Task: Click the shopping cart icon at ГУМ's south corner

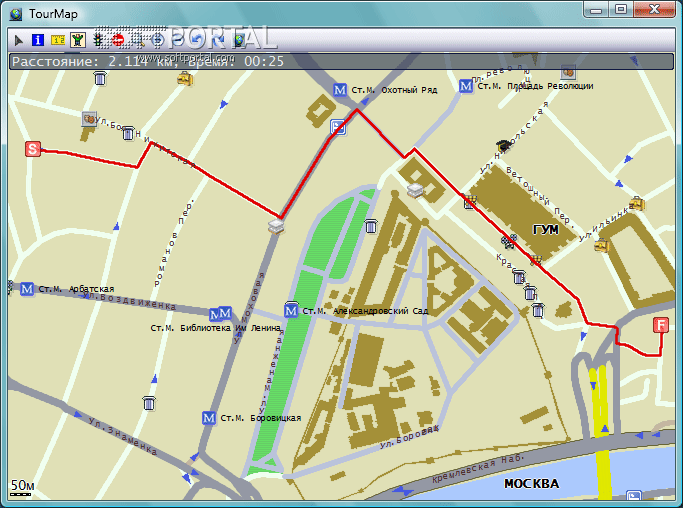Action: pos(536,261)
